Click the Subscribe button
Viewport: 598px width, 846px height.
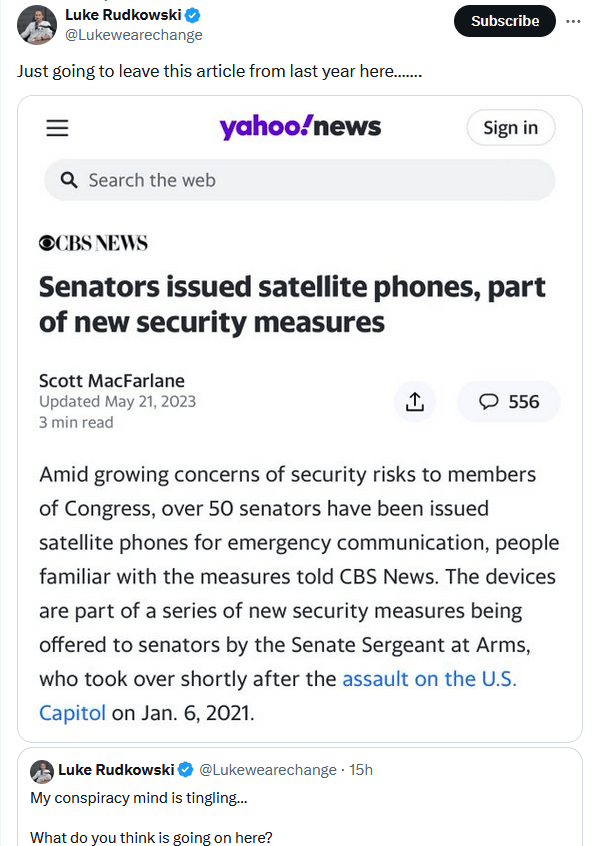[x=505, y=21]
